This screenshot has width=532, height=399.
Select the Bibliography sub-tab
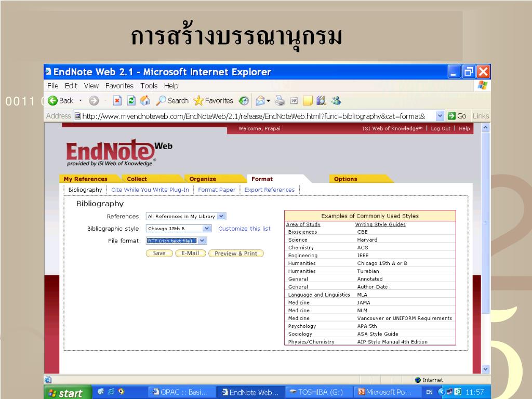point(85,190)
